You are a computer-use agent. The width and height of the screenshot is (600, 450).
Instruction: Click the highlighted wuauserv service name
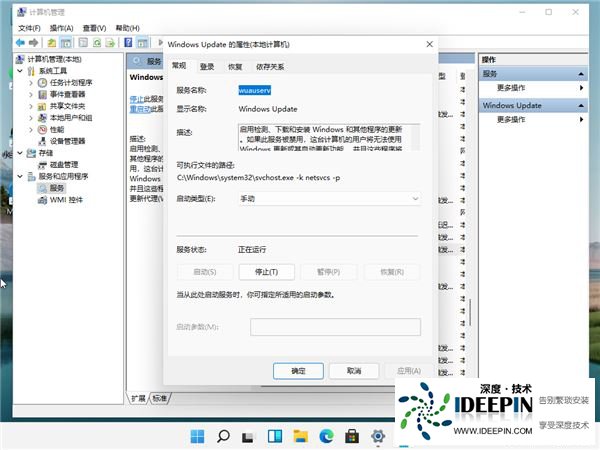255,90
